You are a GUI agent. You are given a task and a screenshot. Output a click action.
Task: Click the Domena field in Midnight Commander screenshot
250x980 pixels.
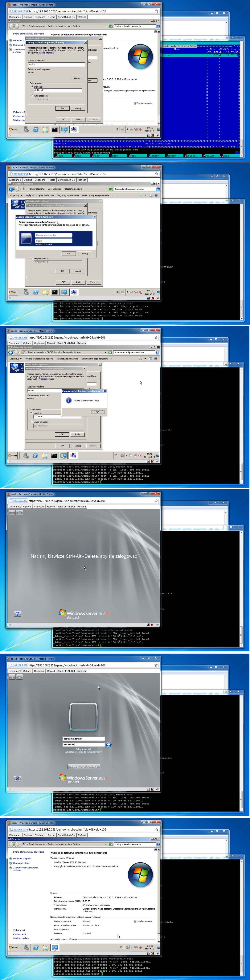58,90
